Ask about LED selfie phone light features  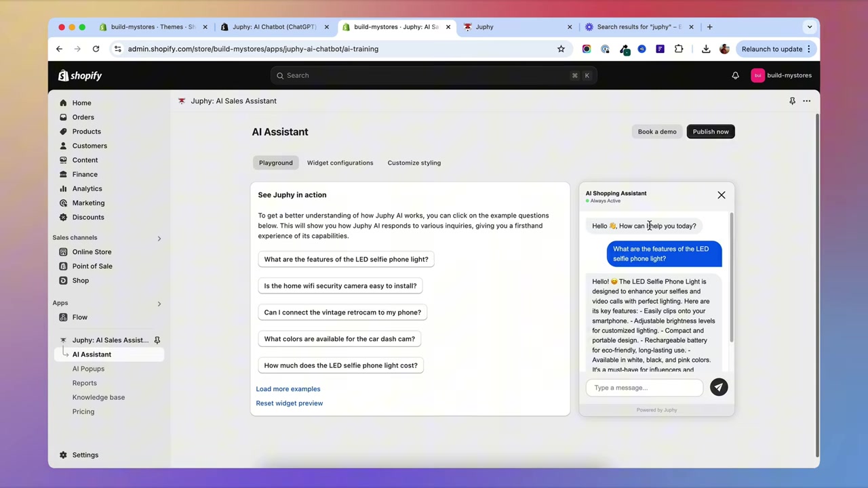coord(346,259)
